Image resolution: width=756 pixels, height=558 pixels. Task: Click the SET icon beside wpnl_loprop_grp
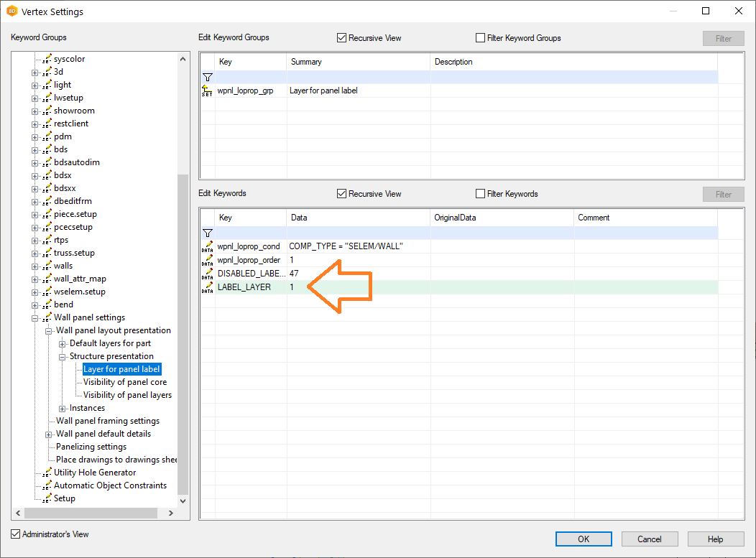(207, 90)
